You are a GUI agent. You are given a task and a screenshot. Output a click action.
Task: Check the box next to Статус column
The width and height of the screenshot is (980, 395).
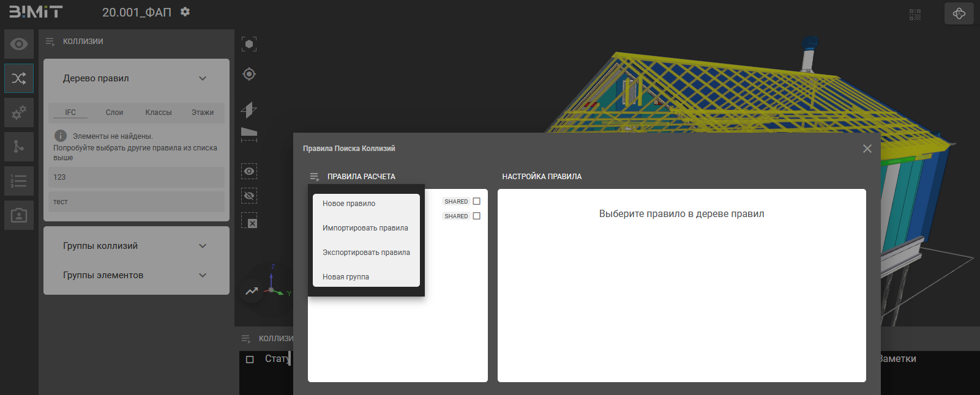click(x=250, y=360)
